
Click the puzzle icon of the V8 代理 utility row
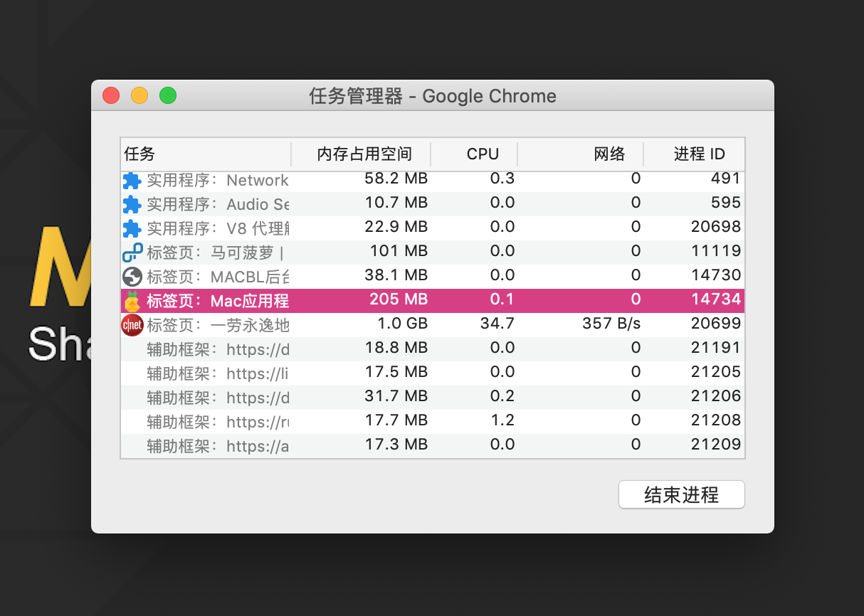click(x=132, y=229)
